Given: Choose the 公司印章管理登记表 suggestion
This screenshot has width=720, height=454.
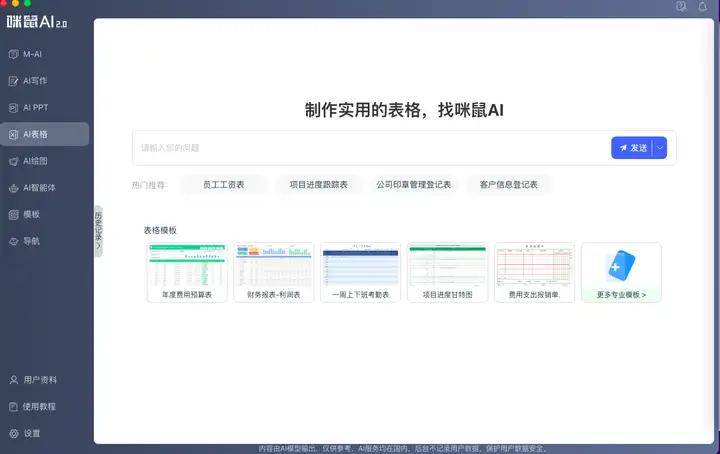Looking at the screenshot, I should tap(413, 185).
